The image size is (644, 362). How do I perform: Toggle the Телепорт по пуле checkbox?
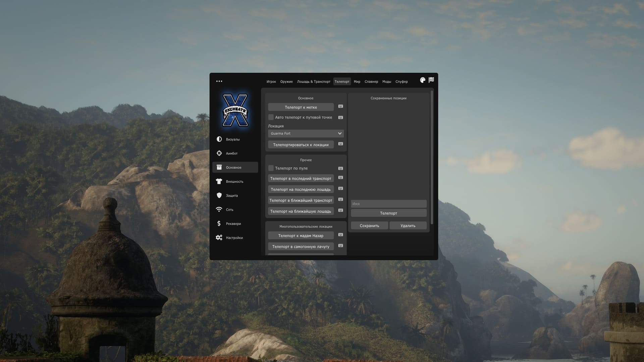click(x=271, y=168)
